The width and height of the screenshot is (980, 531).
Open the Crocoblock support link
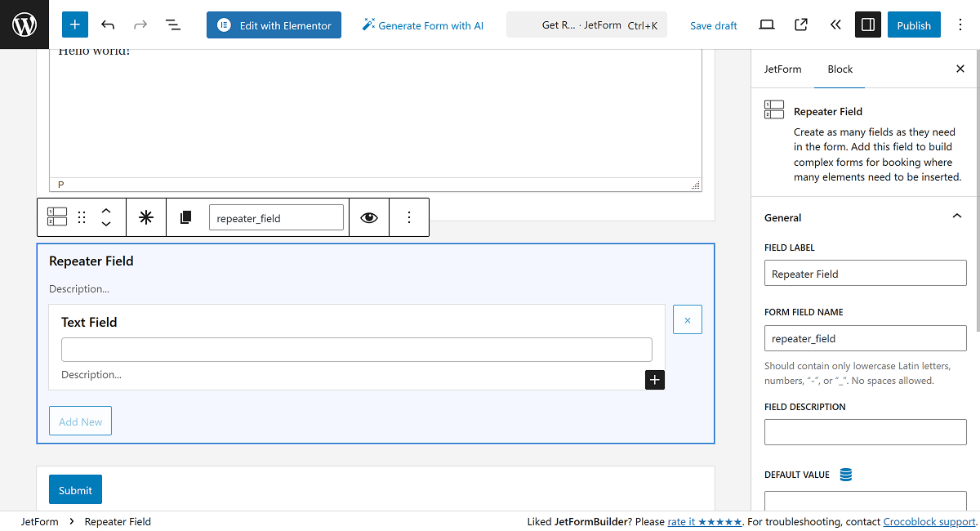tap(929, 521)
